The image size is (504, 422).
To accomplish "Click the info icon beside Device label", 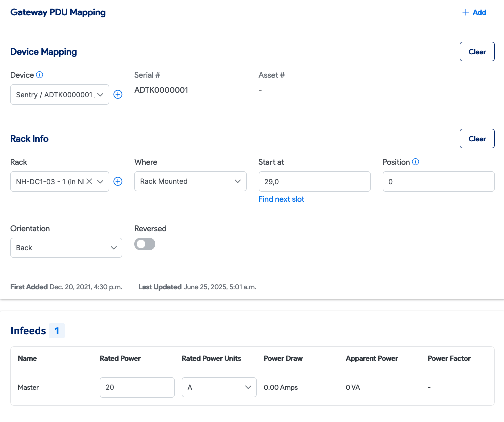I will [40, 75].
